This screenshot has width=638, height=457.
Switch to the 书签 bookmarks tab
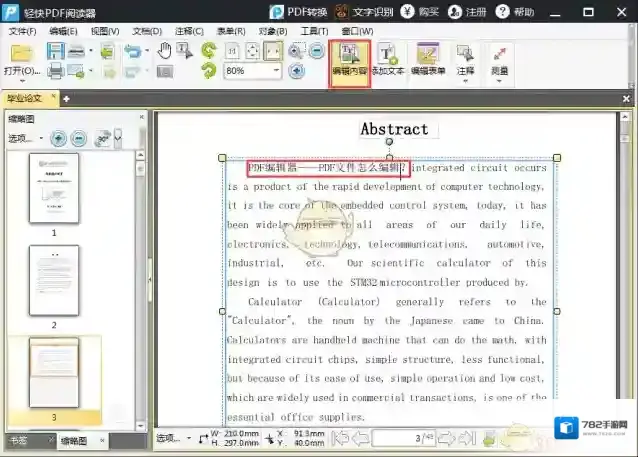coord(18,441)
